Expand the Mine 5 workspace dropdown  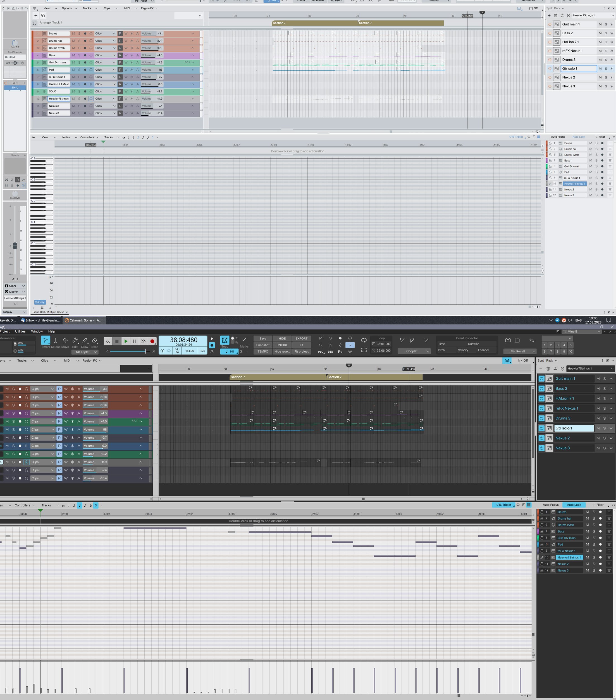[582, 331]
